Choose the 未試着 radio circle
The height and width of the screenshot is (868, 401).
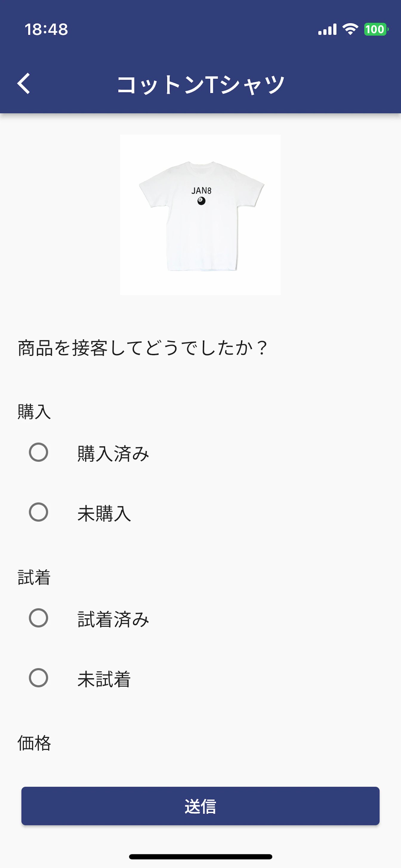pos(38,678)
